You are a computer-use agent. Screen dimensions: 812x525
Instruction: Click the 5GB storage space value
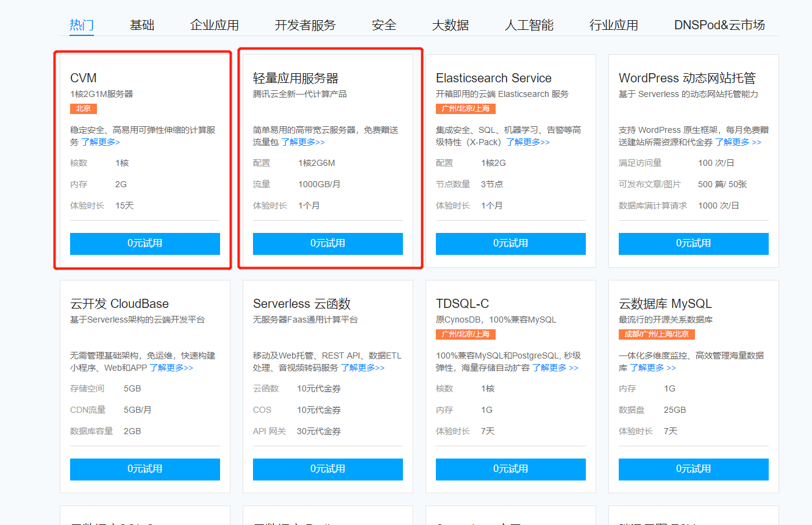(132, 388)
